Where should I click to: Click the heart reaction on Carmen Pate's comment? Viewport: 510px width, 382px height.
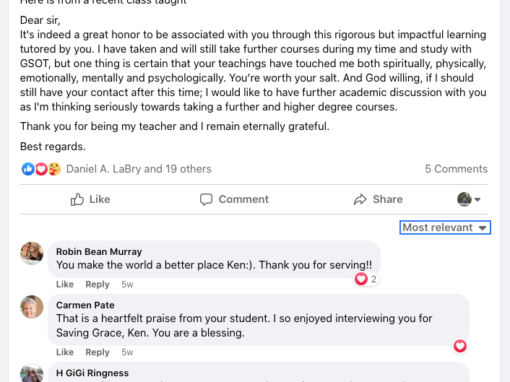pyautogui.click(x=460, y=346)
